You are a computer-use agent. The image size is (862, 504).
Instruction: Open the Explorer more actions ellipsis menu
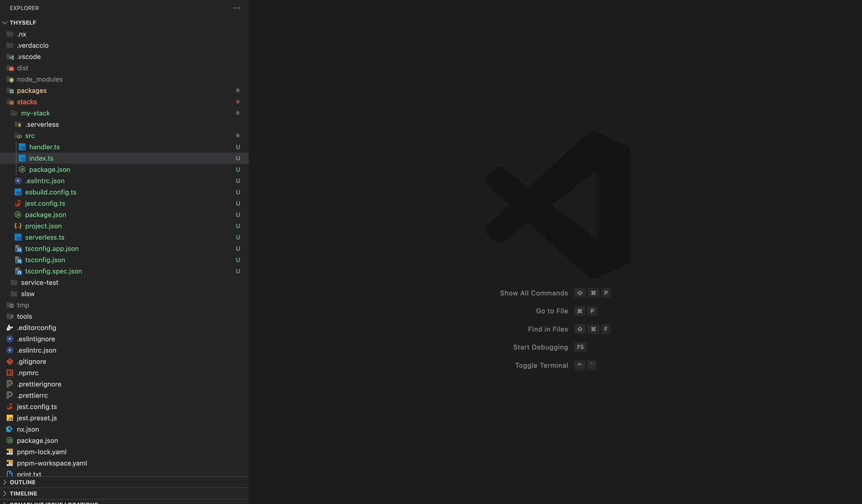237,8
